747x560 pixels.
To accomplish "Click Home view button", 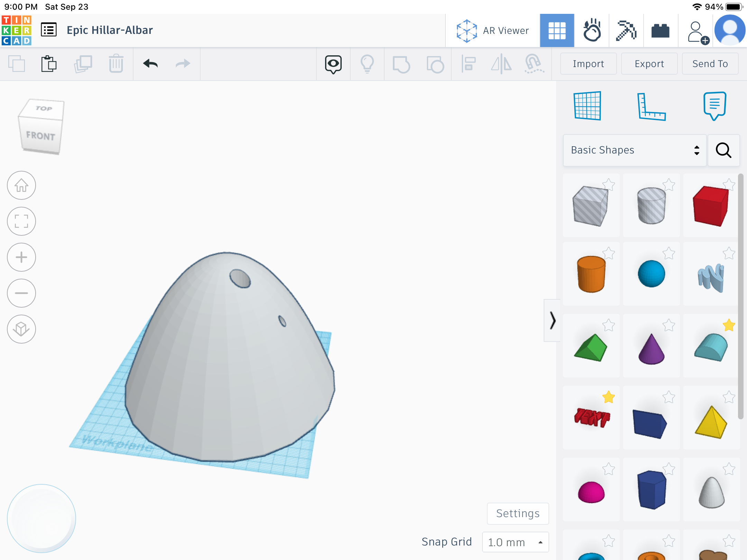I will (21, 186).
